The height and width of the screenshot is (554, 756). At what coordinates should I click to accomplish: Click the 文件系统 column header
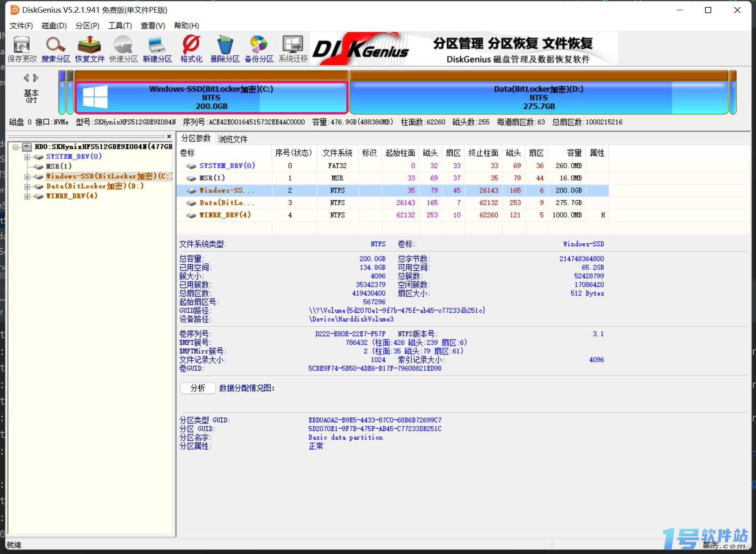pos(337,153)
